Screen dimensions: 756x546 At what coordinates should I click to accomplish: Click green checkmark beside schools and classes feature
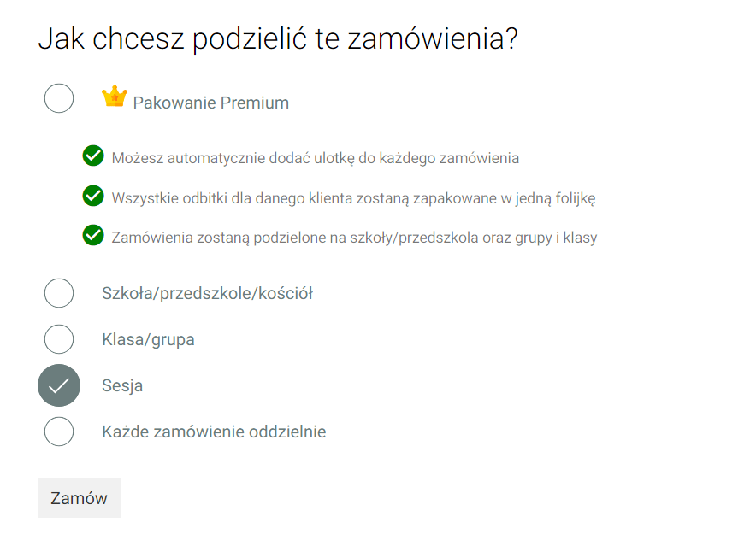coord(93,235)
